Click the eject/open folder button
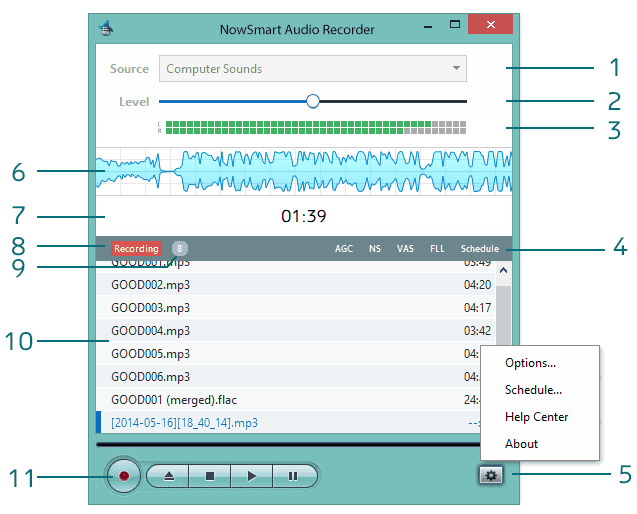 pyautogui.click(x=168, y=476)
